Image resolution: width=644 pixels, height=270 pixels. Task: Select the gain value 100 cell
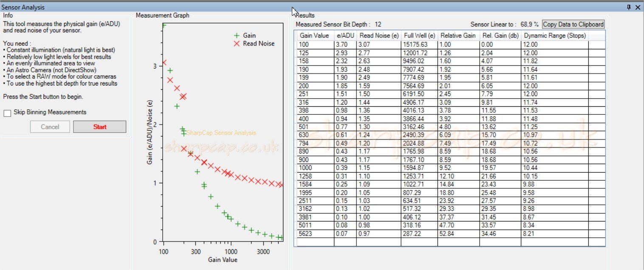316,45
